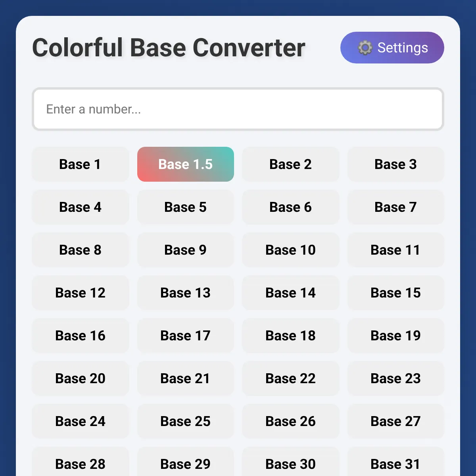Pick the Base 27 button
This screenshot has width=476, height=476.
(x=396, y=421)
